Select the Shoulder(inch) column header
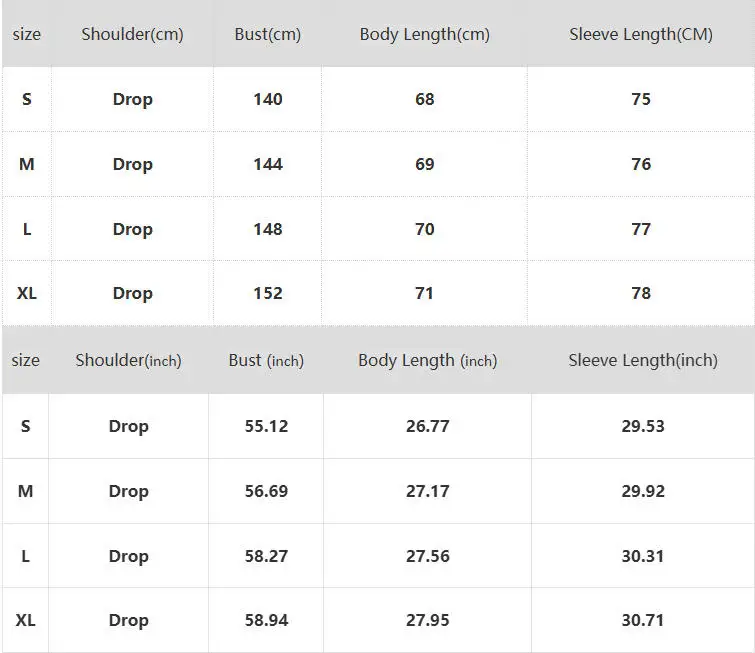 click(x=129, y=360)
